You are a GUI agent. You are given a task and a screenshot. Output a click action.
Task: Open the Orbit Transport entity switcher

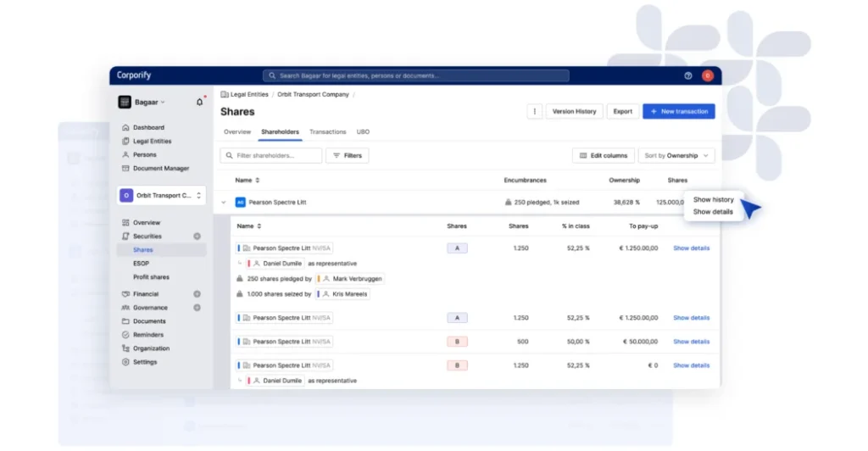point(161,195)
